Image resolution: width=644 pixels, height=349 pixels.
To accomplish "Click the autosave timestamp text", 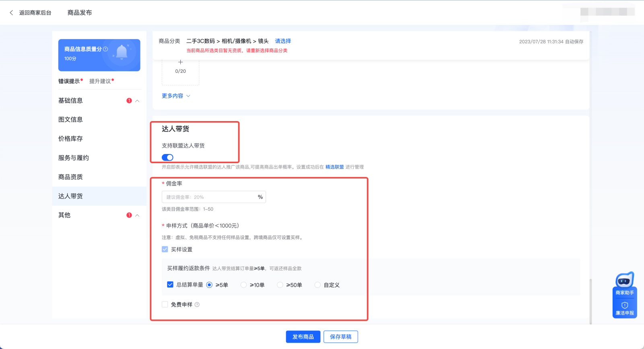I will pos(551,42).
